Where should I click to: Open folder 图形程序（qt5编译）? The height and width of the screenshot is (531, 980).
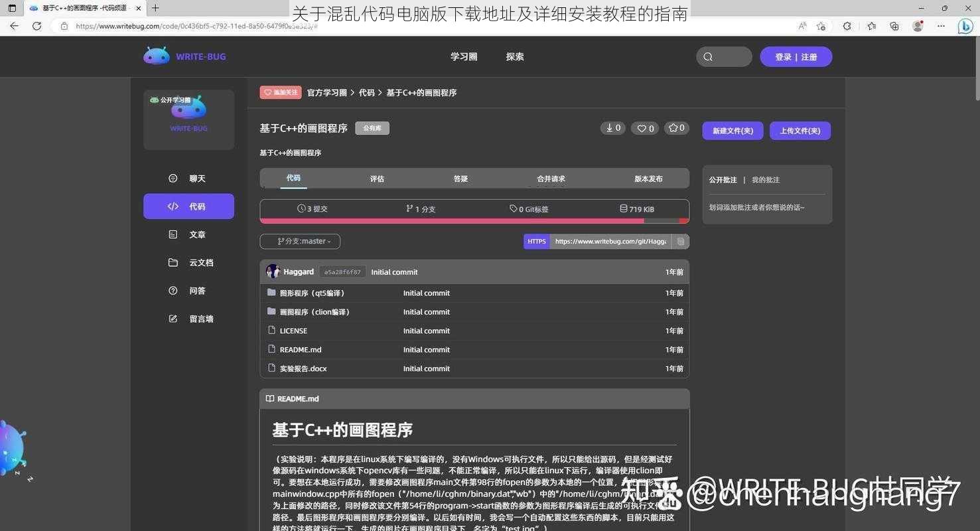(x=313, y=293)
